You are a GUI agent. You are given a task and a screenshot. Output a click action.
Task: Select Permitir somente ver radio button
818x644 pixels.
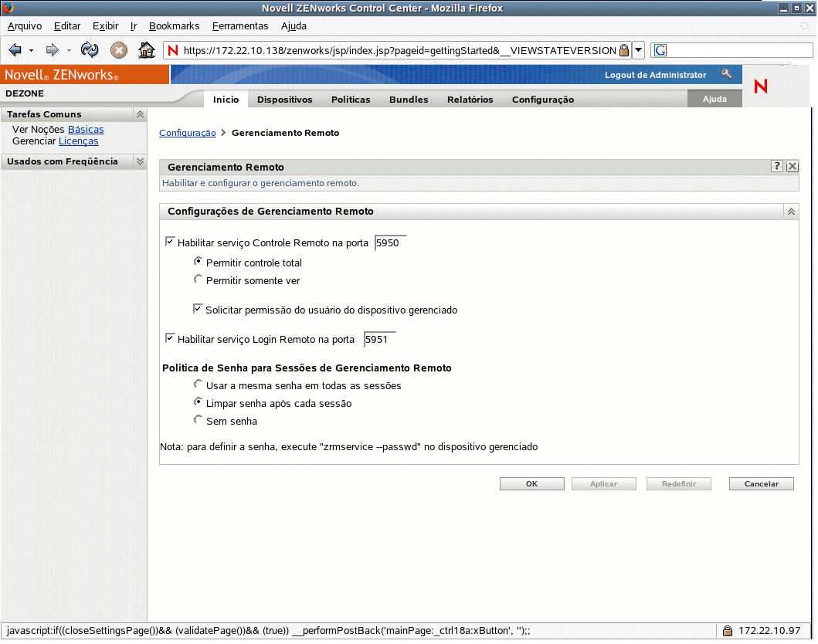[x=198, y=279]
